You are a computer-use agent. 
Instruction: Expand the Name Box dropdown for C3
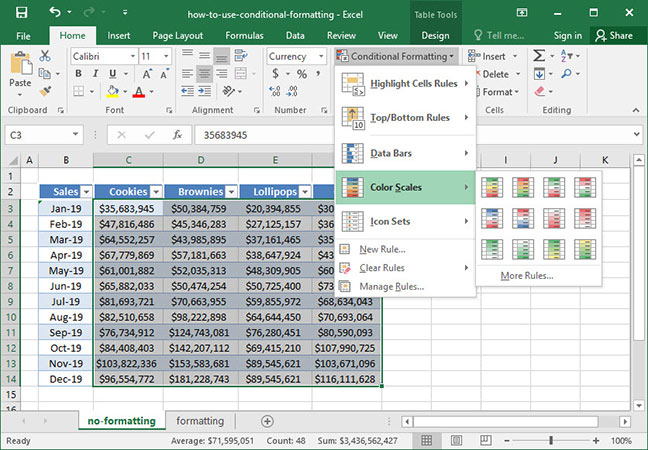75,134
